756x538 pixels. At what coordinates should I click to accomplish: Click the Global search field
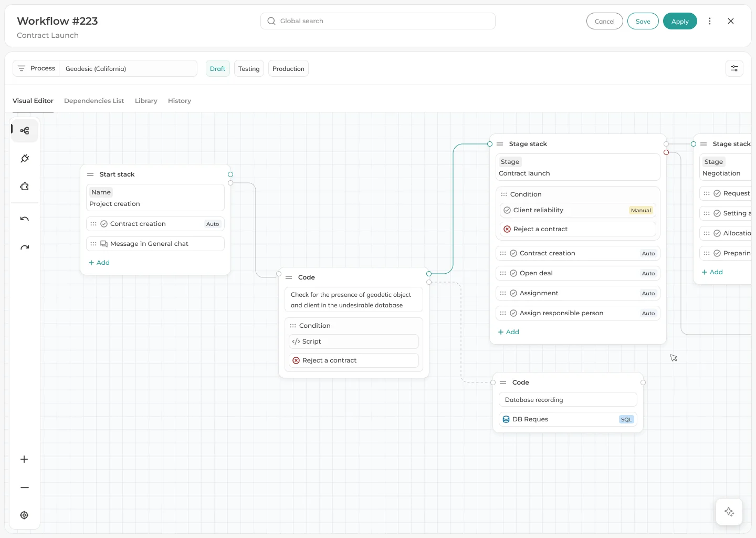pyautogui.click(x=377, y=21)
